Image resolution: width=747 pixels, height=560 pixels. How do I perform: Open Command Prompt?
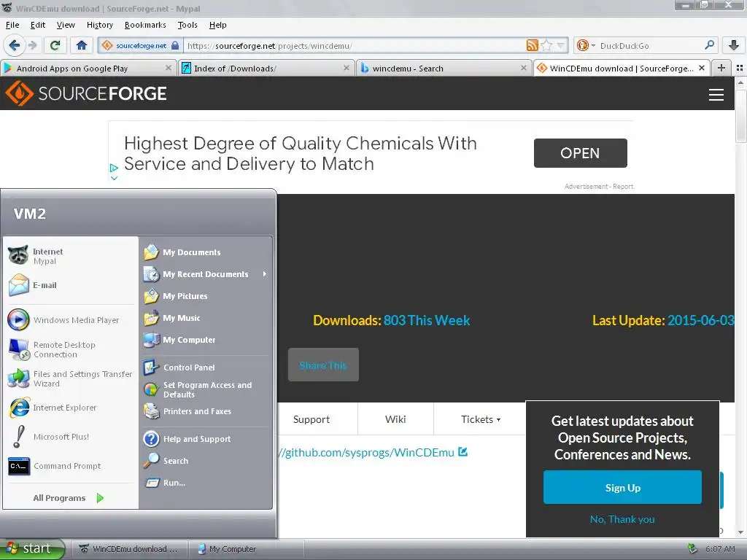[71, 466]
